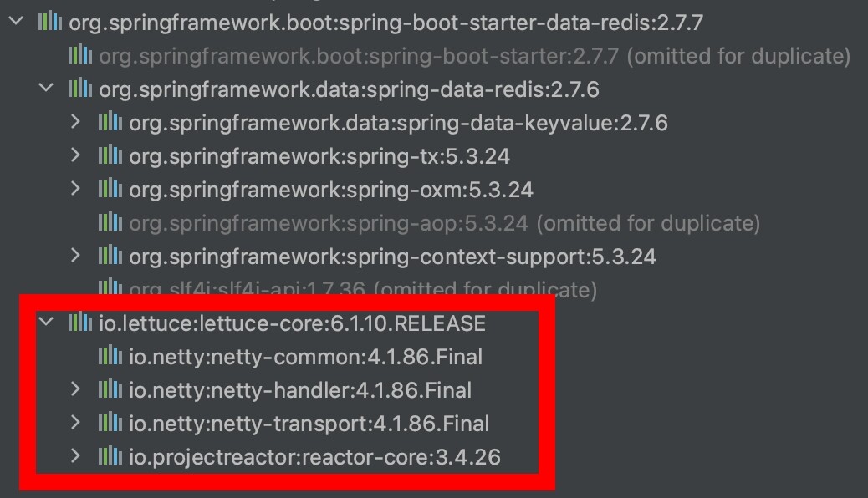
Task: Click library icon beside spring-boot-starter-data-redis
Action: pyautogui.click(x=50, y=23)
